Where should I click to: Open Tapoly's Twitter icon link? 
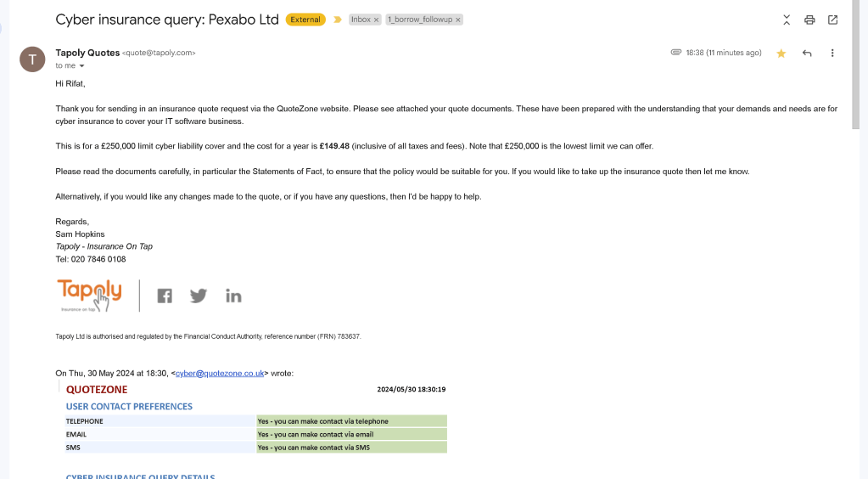199,296
